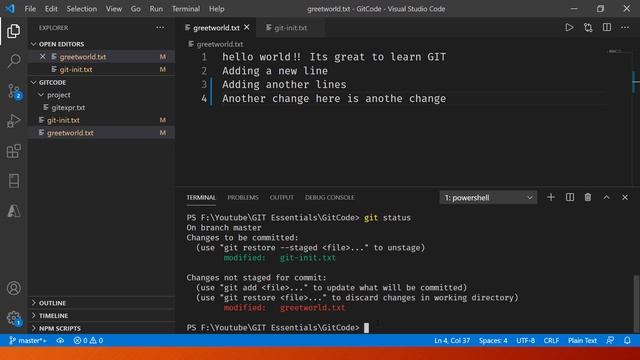The width and height of the screenshot is (640, 360).
Task: Switch to the Output panel tab
Action: [282, 198]
